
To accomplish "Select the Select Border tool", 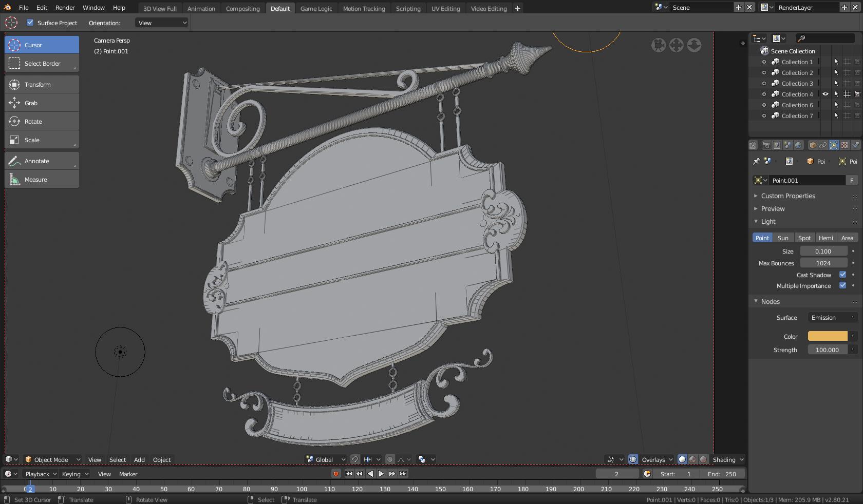I will point(42,64).
